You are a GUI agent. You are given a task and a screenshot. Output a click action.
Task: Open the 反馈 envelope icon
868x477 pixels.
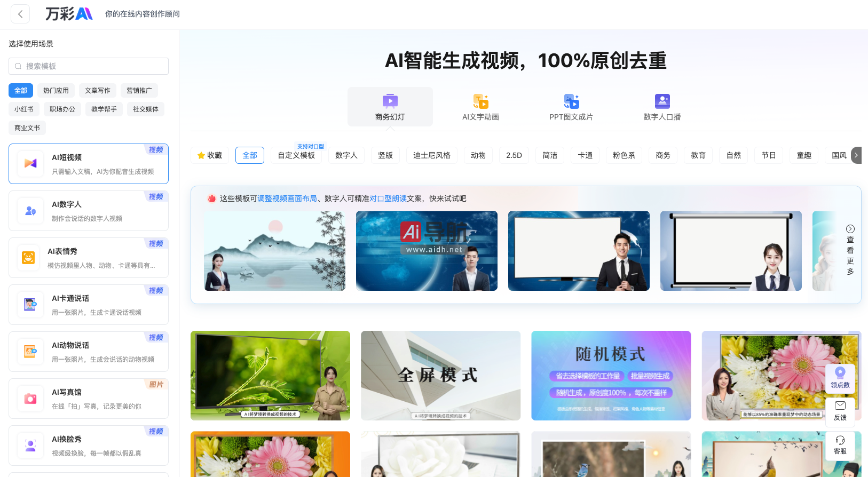pos(840,406)
